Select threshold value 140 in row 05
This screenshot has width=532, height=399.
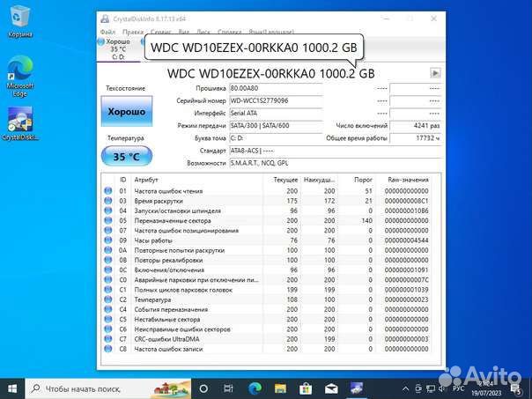pos(366,220)
